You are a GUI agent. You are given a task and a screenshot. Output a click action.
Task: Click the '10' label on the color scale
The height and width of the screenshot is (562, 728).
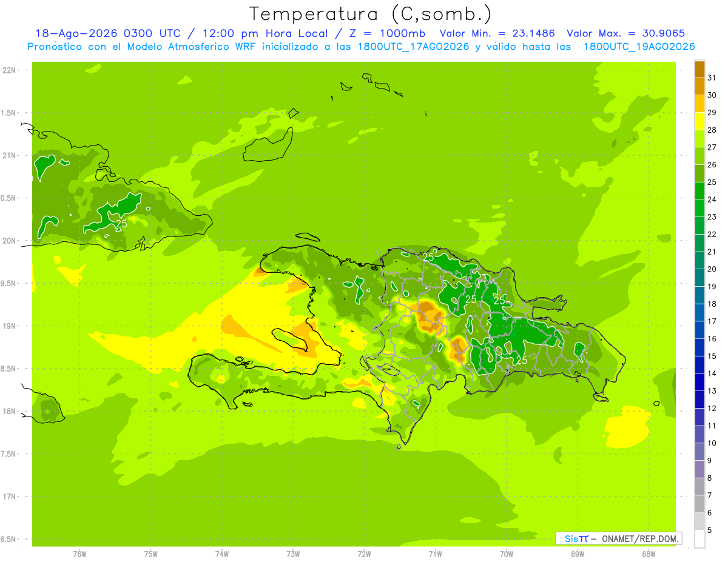pyautogui.click(x=712, y=443)
